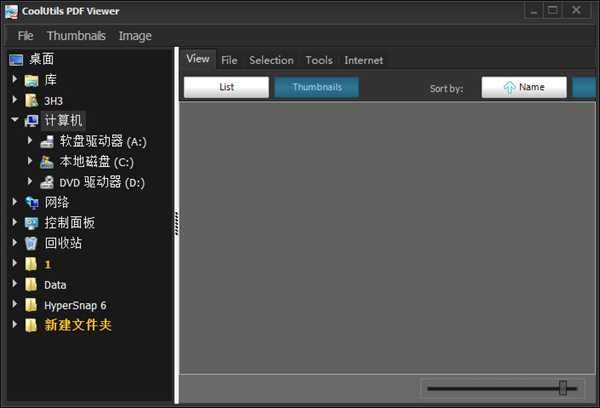Click the 新建文件夹 folder icon

(31, 325)
